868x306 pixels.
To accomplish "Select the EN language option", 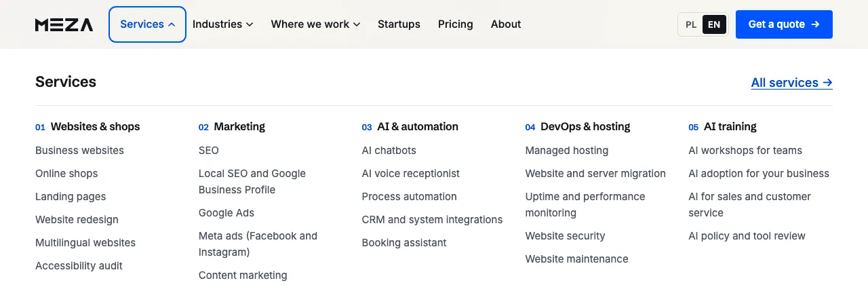I will tap(714, 24).
